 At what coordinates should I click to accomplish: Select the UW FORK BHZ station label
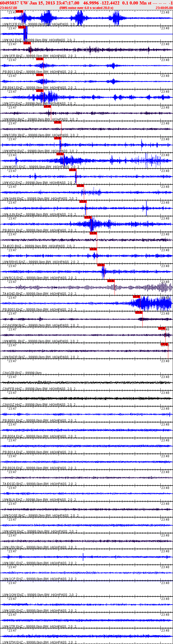(14, 135)
